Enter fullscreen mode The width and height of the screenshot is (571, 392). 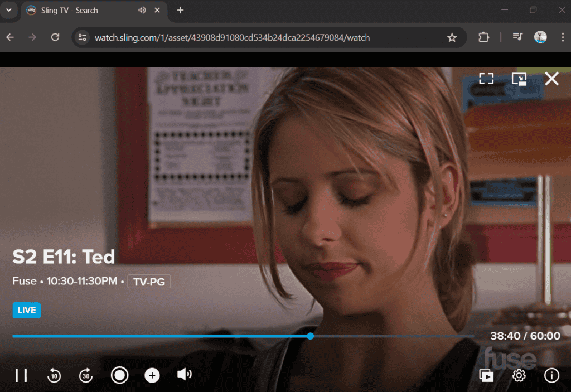click(486, 78)
